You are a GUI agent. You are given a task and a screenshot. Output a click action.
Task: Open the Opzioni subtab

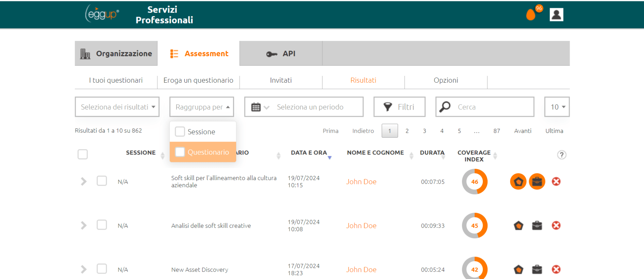[446, 80]
